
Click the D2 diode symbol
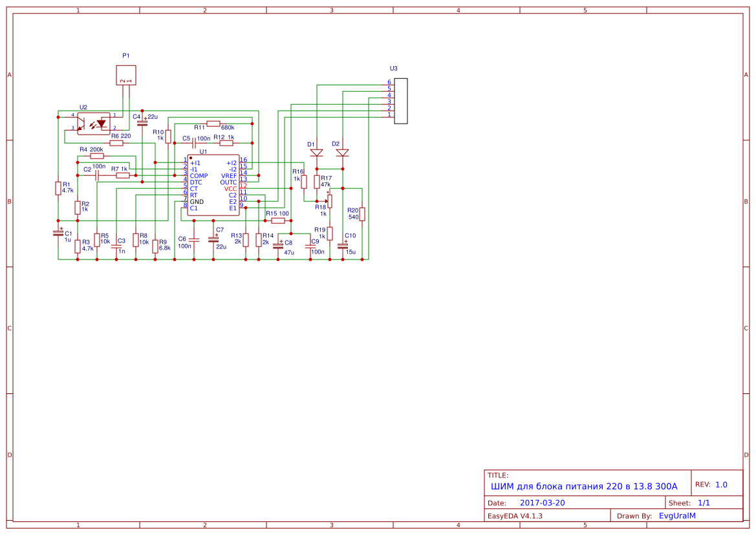tap(342, 153)
